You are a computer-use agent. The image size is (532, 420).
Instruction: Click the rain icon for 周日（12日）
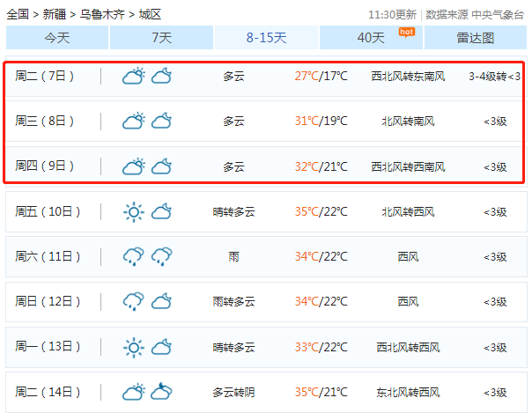coord(133,302)
